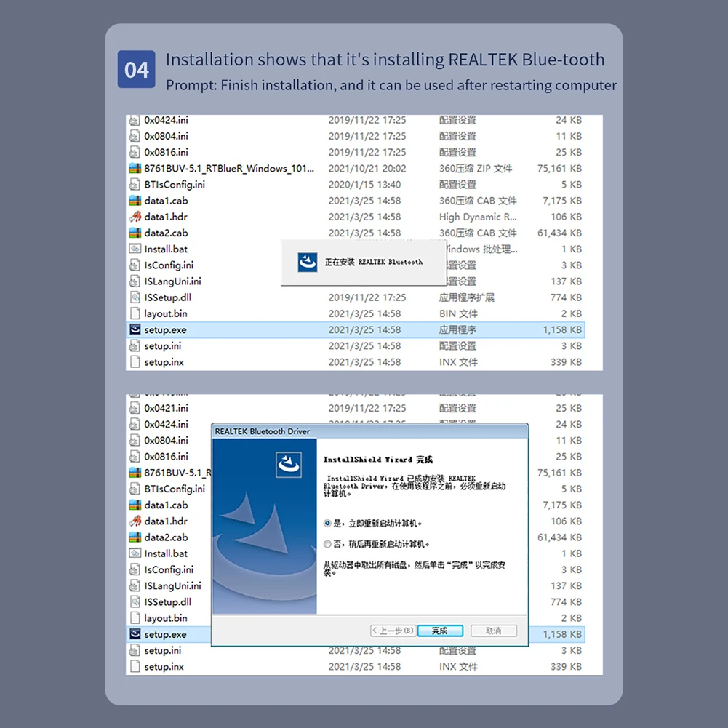
Task: Click setup.exe icon in lower file list
Action: coord(135,634)
